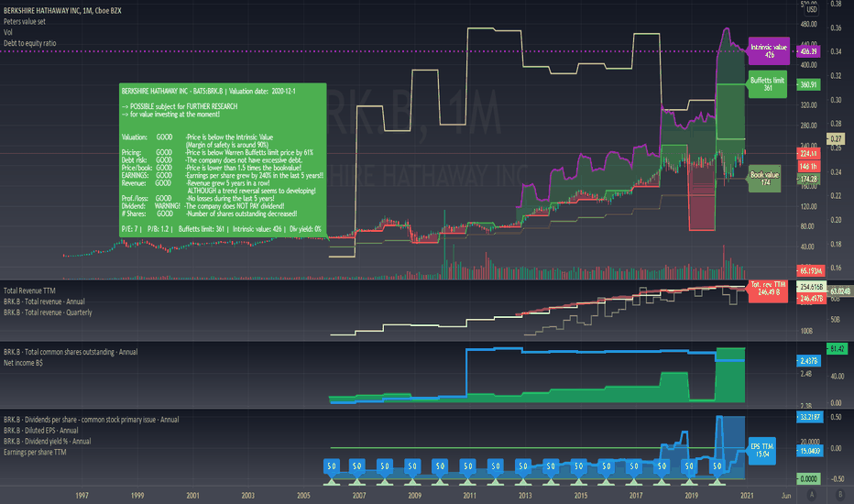Image resolution: width=854 pixels, height=504 pixels.
Task: Click the $0 dividend marker above 2019
Action: click(689, 466)
